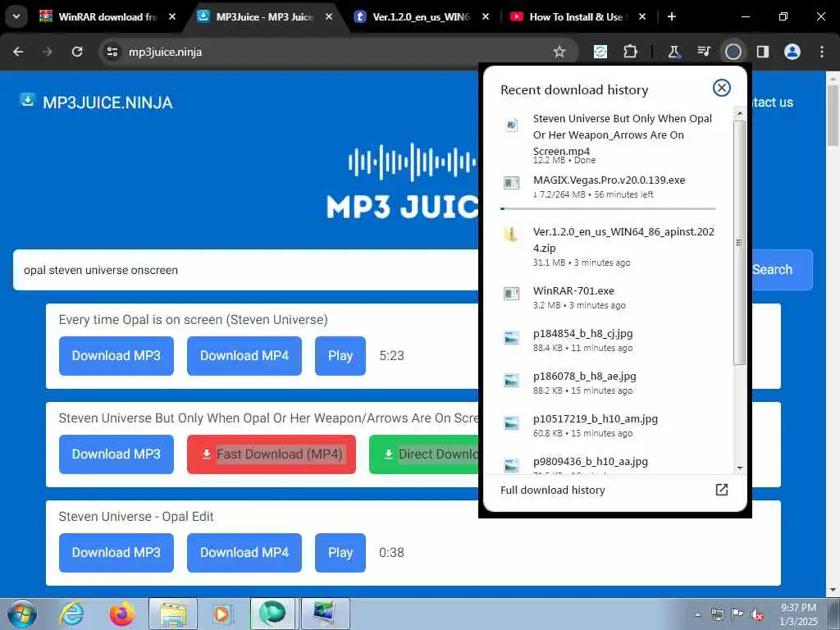Open the Action Center flag tray icon
Screen dimensions: 840x630
[x=737, y=614]
